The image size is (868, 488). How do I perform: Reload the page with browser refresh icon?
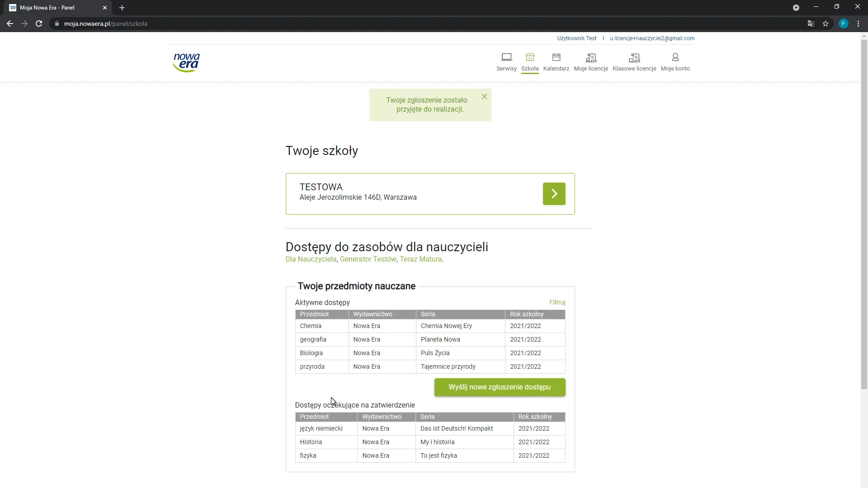tap(39, 23)
